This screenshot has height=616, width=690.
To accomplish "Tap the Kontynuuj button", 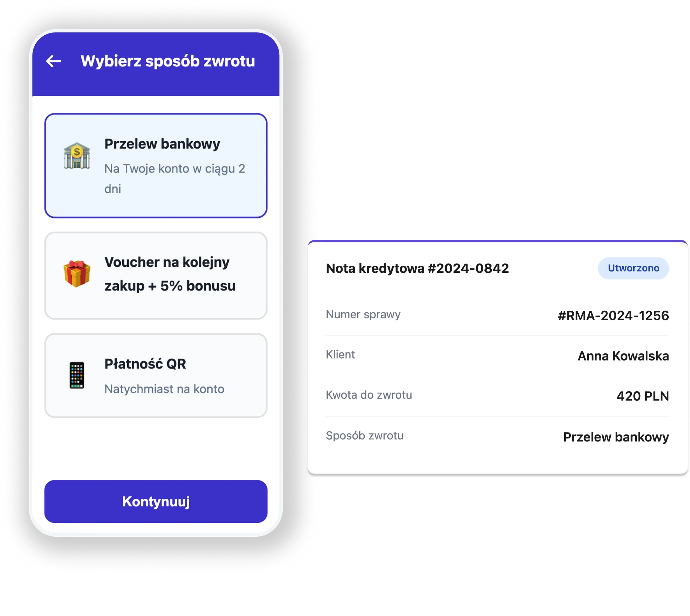I will [x=156, y=501].
